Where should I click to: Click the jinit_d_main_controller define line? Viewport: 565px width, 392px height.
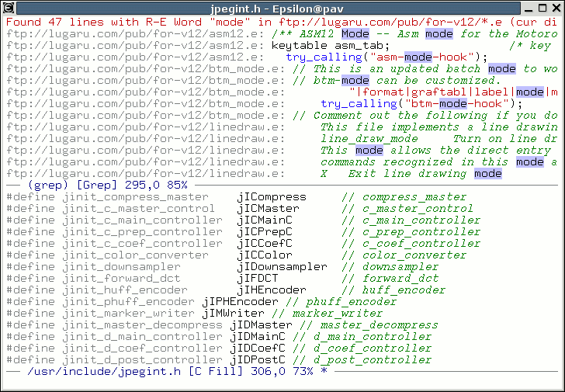pos(219,337)
